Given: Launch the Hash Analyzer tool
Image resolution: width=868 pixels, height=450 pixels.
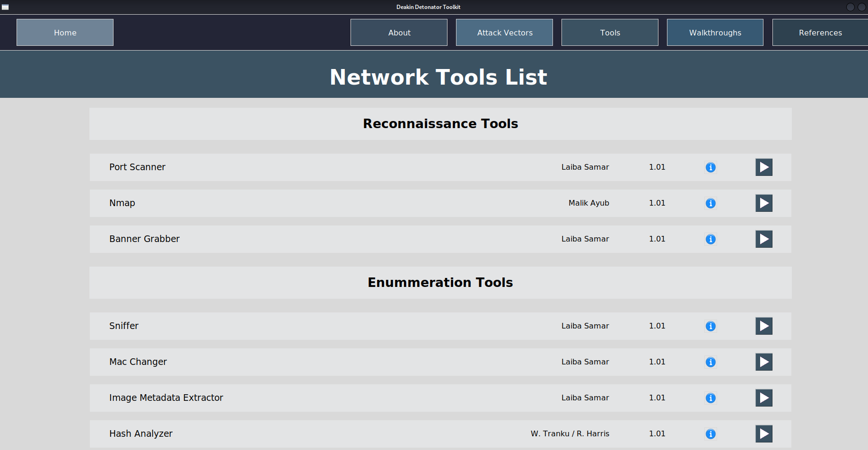Looking at the screenshot, I should [764, 434].
